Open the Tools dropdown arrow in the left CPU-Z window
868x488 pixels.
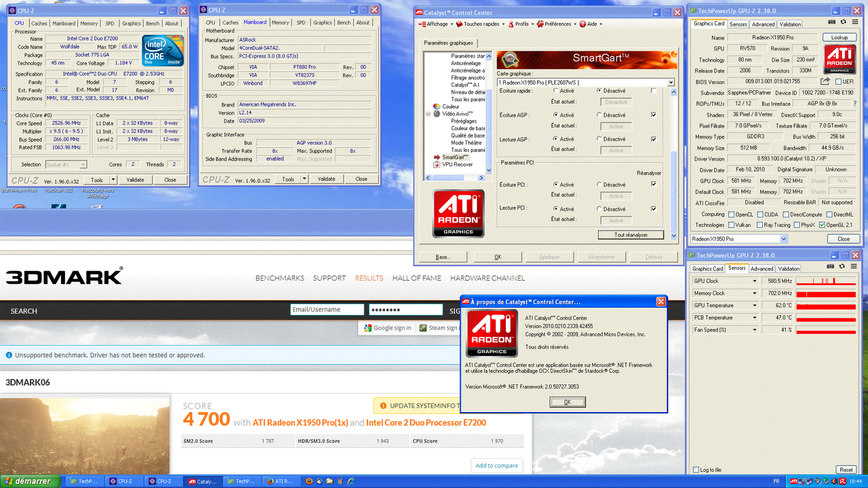[x=113, y=180]
